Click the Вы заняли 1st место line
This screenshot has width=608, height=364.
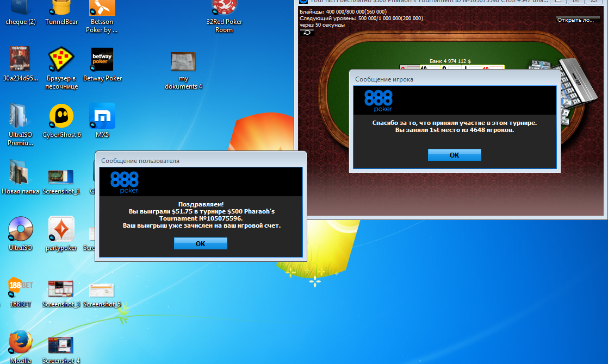(x=455, y=130)
